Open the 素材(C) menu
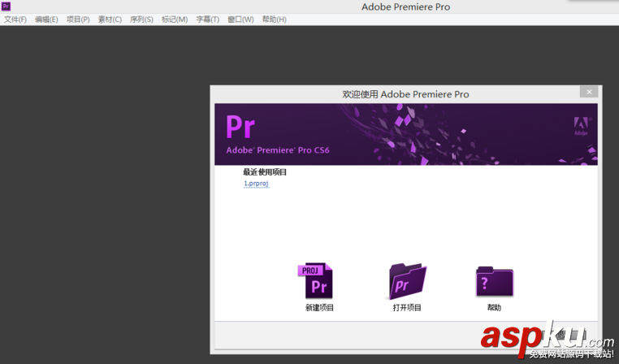Screen dimensions: 619x364 coord(110,19)
